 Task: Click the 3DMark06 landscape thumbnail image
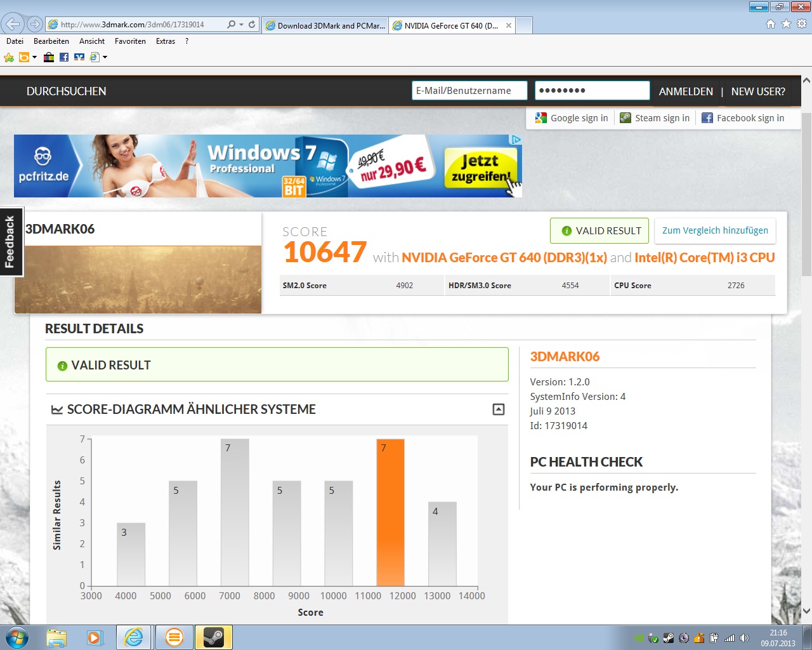tap(138, 279)
